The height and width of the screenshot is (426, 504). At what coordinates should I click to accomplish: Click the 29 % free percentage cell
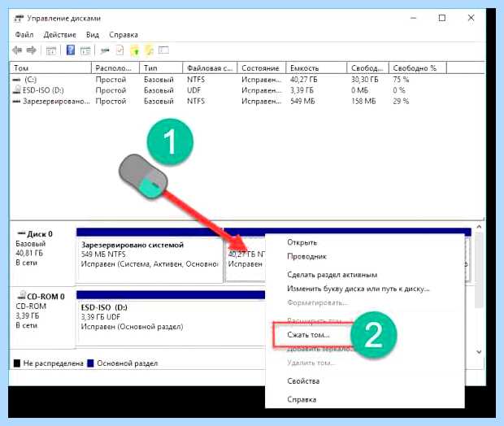click(x=401, y=102)
